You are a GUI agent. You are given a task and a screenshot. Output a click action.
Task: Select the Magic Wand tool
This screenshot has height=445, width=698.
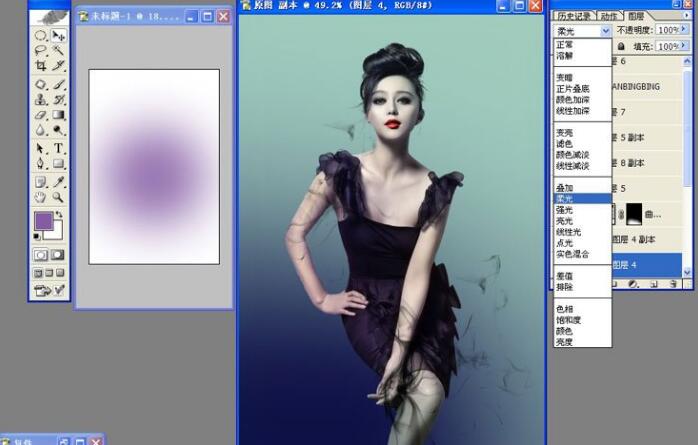click(x=59, y=50)
